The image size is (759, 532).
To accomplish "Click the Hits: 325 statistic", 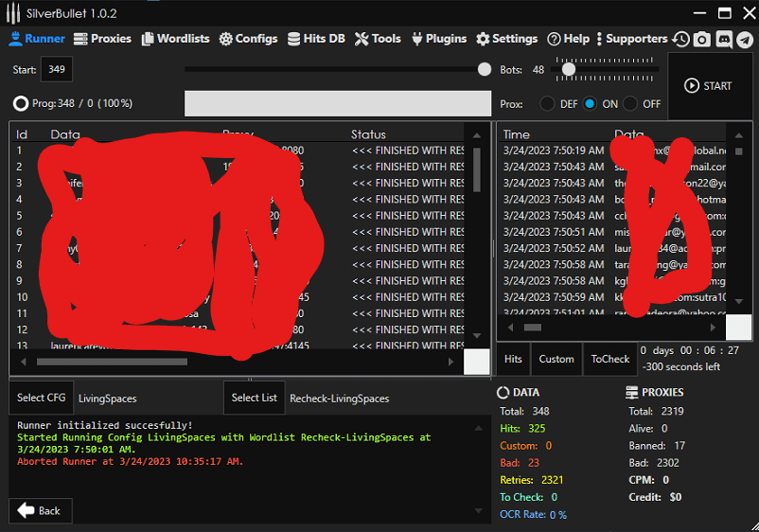I will point(522,429).
